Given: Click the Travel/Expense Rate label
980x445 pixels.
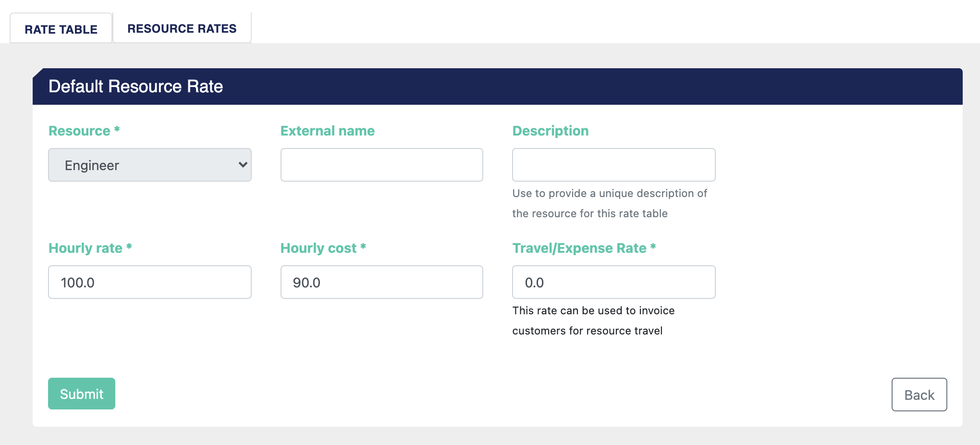Looking at the screenshot, I should coord(584,248).
